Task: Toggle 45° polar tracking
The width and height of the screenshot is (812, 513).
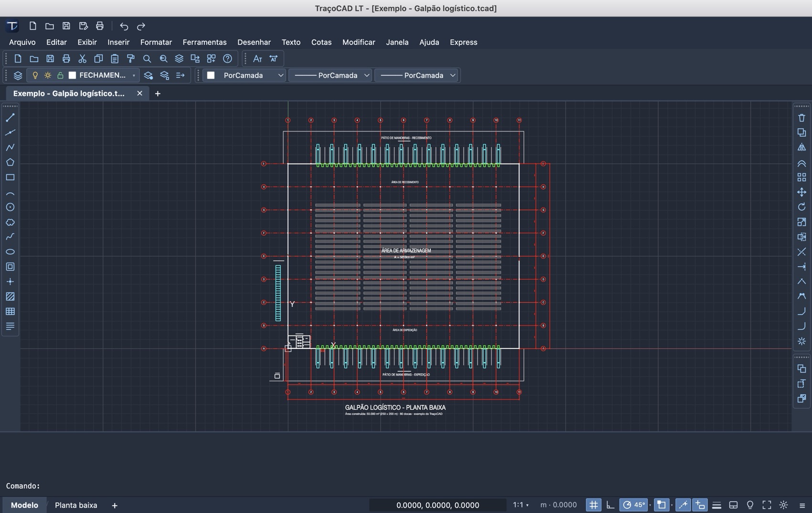Action: coord(634,505)
